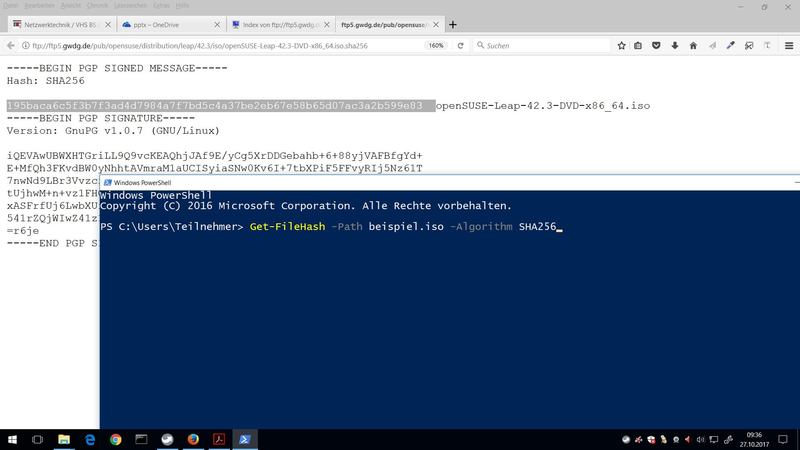This screenshot has width=800, height=450.
Task: Click the Suchen search field
Action: click(x=542, y=45)
